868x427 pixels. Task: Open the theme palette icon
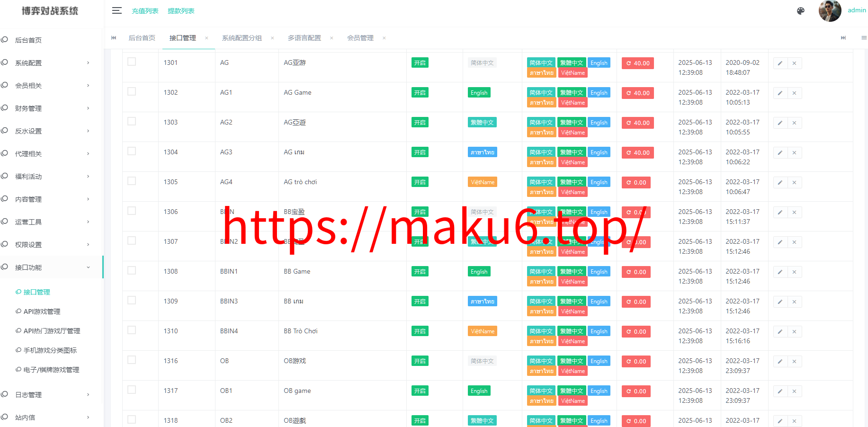(801, 10)
